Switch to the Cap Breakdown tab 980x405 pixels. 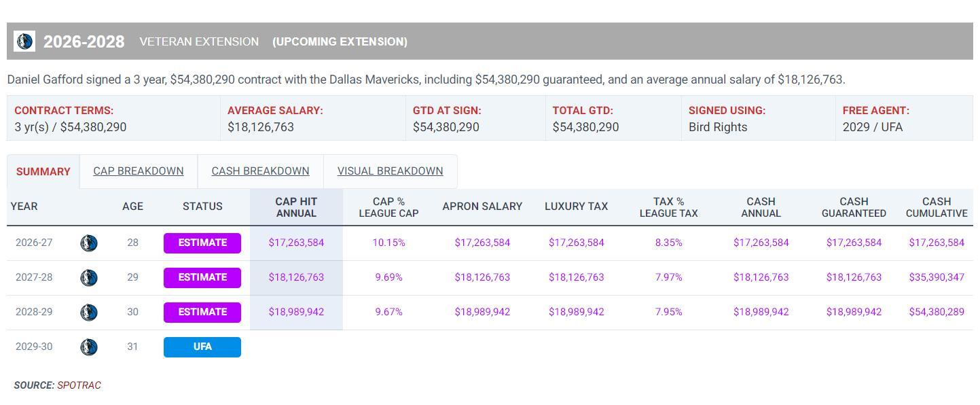(138, 171)
